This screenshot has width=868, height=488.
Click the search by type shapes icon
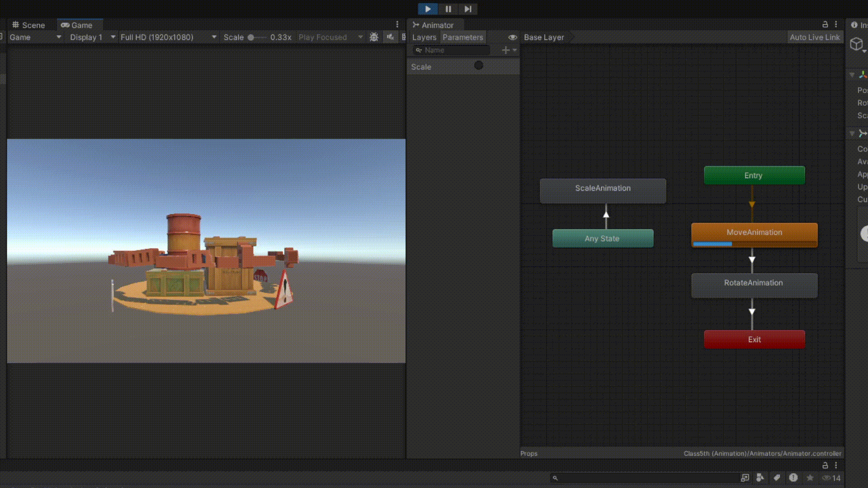760,478
